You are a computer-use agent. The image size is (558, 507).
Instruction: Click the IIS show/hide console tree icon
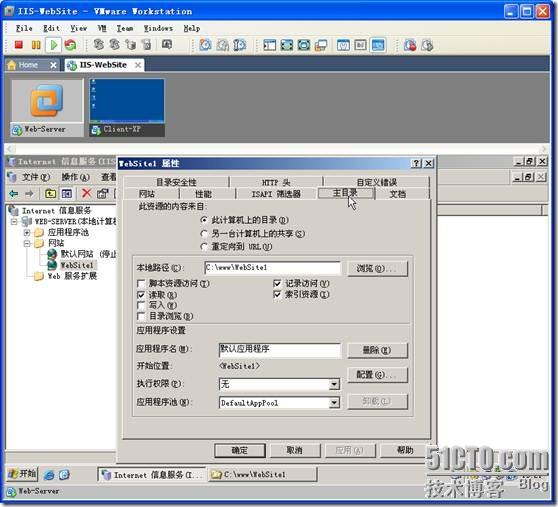click(67, 194)
